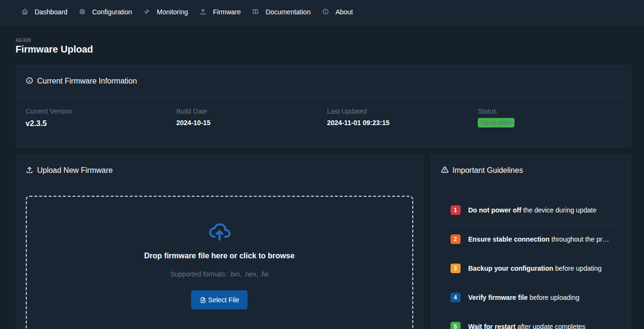Navigate to the Documentation page
The image size is (644, 329).
[288, 12]
